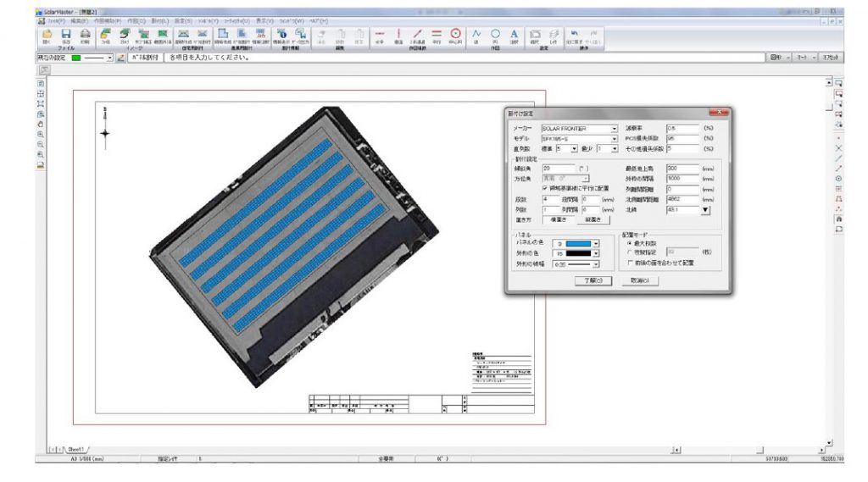The image size is (868, 482).
Task: Choose 横置き landscape orientation toggle
Action: pos(558,219)
